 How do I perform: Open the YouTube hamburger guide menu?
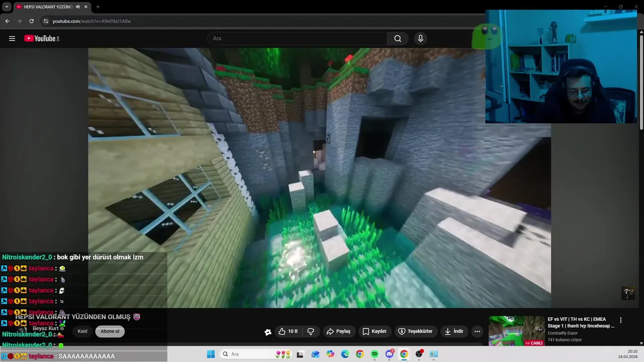tap(12, 39)
